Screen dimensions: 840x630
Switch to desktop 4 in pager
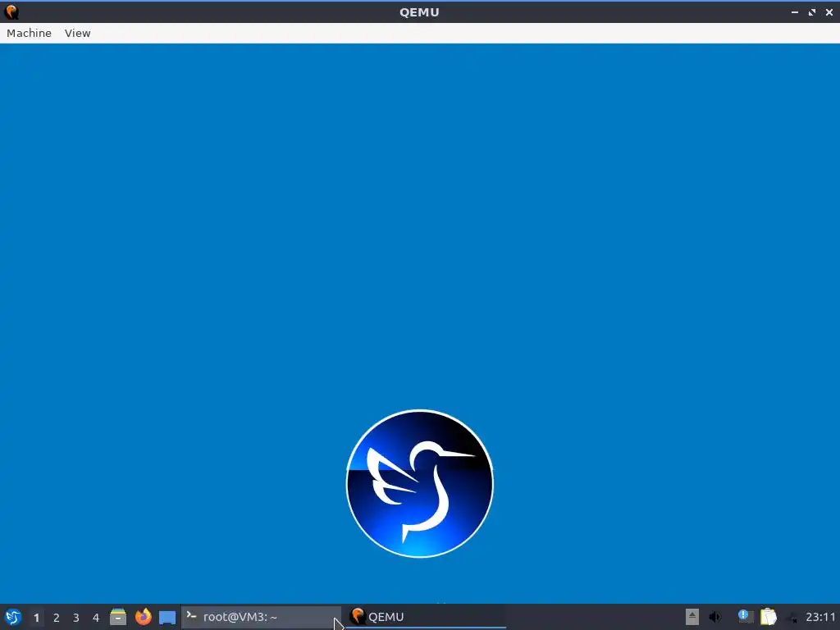(96, 618)
